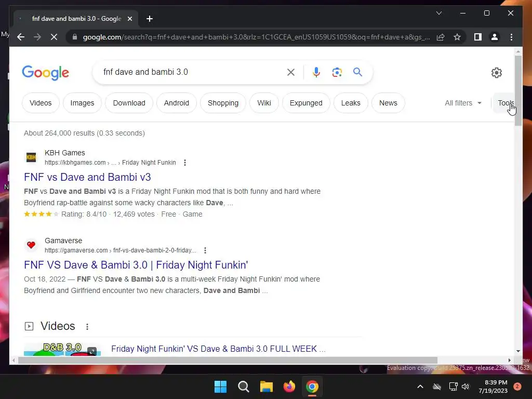Screen dimensions: 532x399
Task: Open the FULL WEEK video link
Action: pos(218,349)
